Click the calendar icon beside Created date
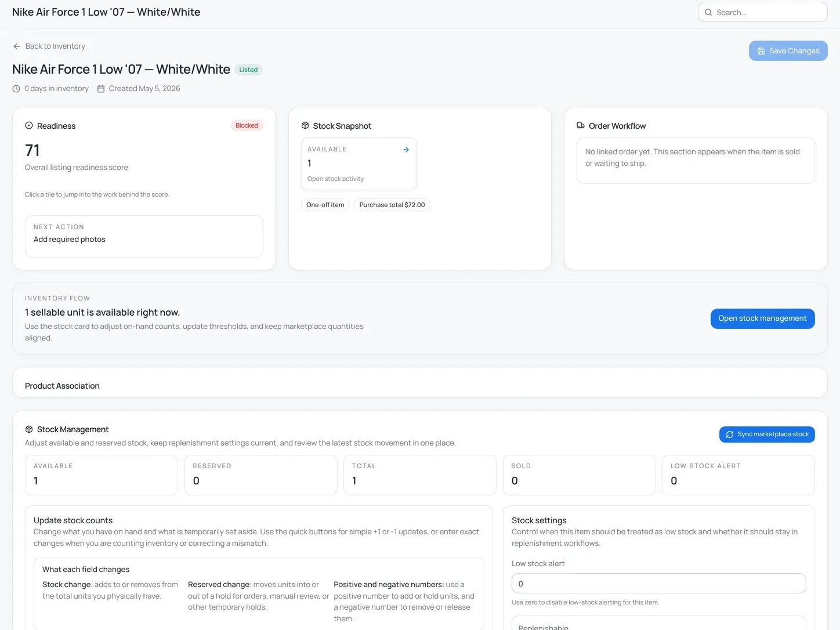840x630 pixels. click(101, 89)
